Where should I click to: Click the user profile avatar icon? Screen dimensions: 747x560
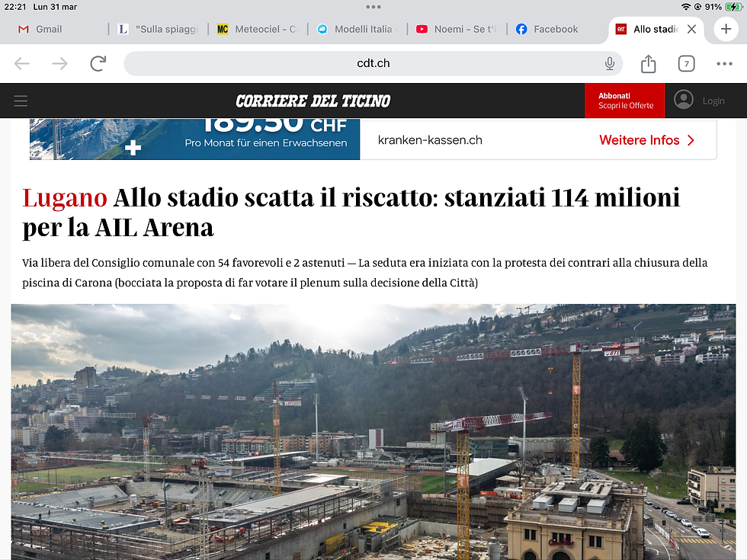coord(684,100)
